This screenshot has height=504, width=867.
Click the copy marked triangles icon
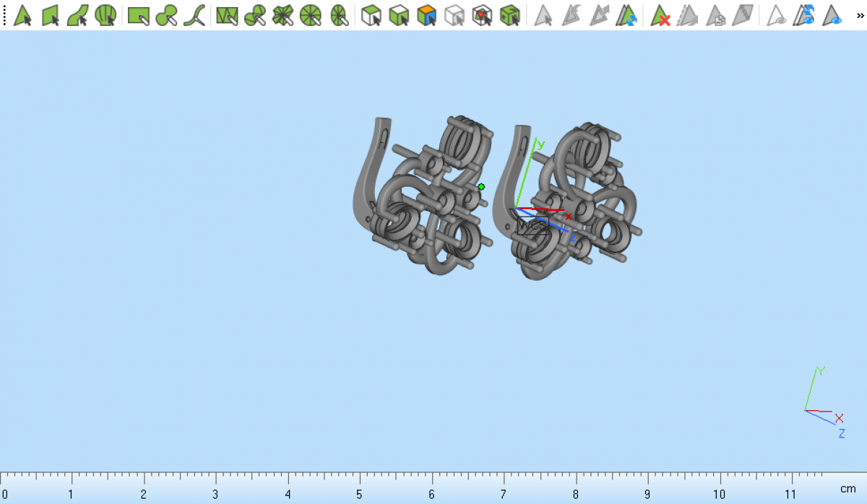[x=715, y=14]
